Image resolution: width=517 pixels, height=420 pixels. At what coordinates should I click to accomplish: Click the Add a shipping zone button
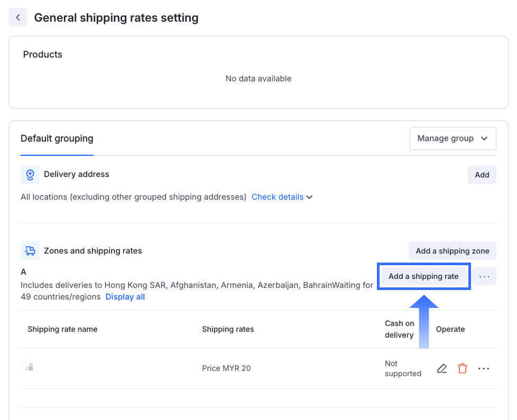(x=452, y=251)
